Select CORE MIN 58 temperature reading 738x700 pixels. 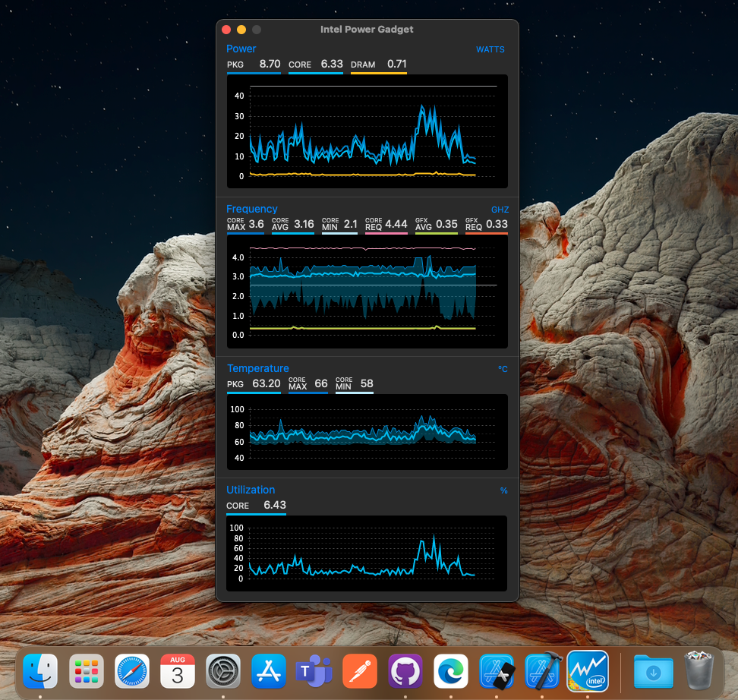(x=355, y=384)
